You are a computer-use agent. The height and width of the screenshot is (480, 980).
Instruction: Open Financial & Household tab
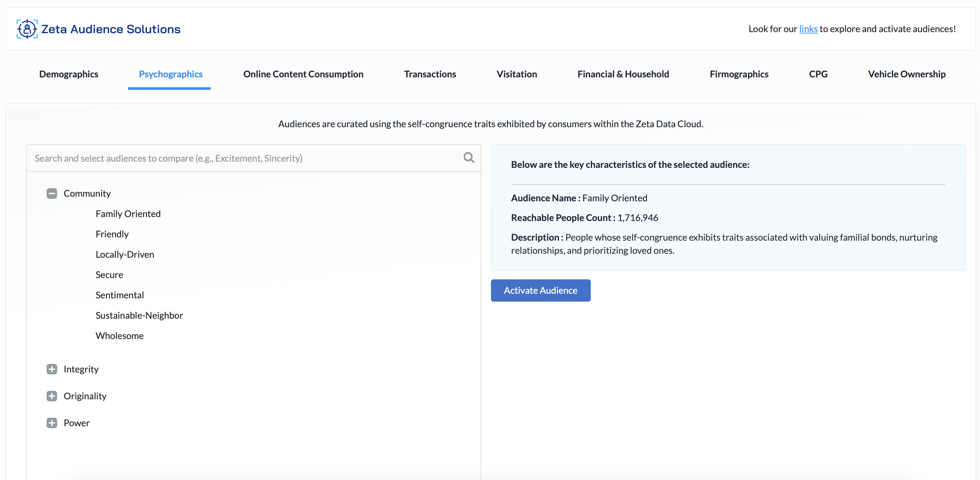[623, 74]
